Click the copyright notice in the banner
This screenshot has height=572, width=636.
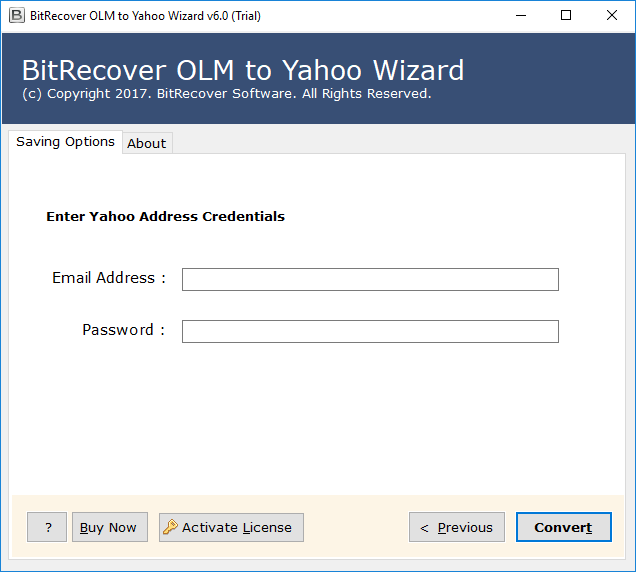[x=226, y=93]
